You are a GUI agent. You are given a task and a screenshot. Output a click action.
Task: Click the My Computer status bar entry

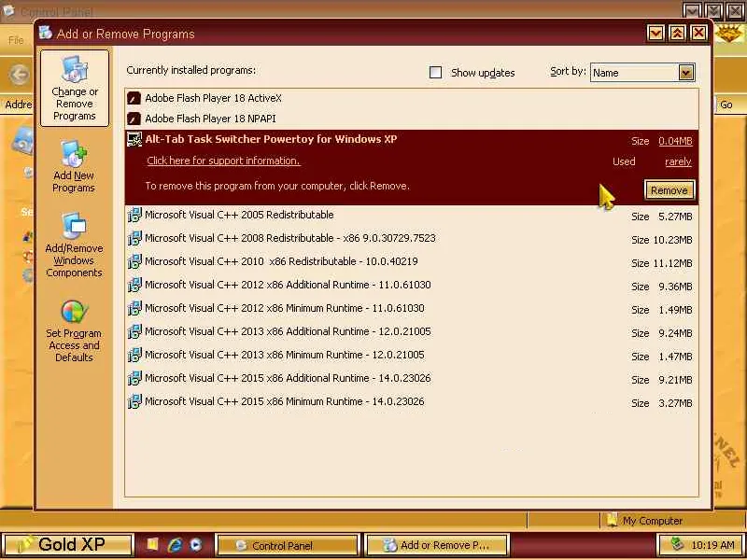pos(652,521)
